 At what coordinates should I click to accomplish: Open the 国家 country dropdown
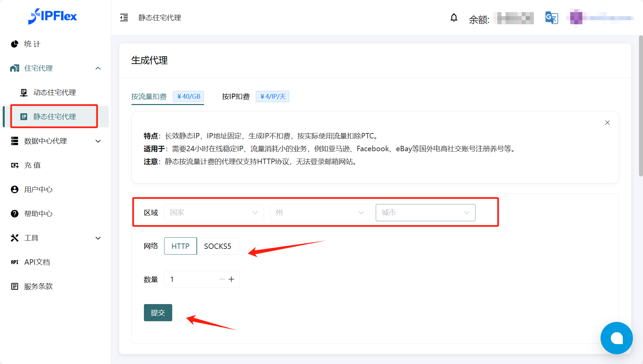click(x=214, y=212)
